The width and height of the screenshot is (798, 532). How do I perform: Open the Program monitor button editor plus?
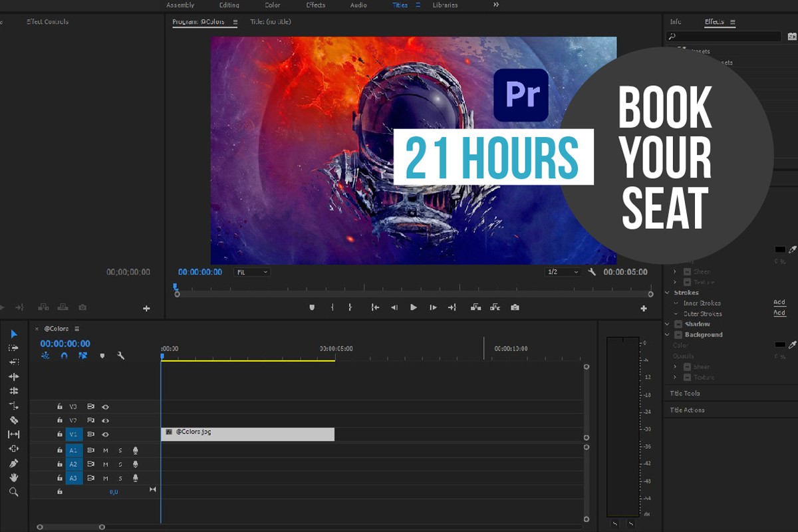point(644,309)
